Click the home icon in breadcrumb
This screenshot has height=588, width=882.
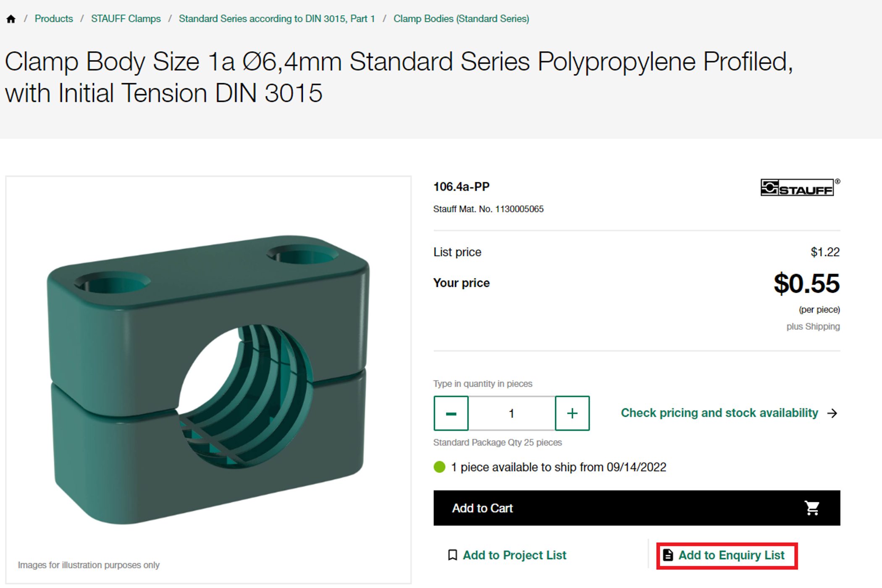11,19
